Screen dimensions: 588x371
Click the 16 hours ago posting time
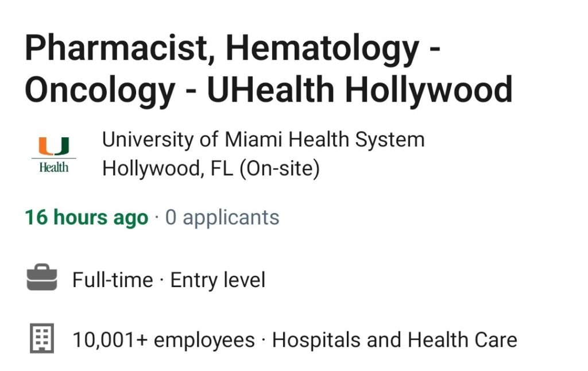click(x=87, y=218)
